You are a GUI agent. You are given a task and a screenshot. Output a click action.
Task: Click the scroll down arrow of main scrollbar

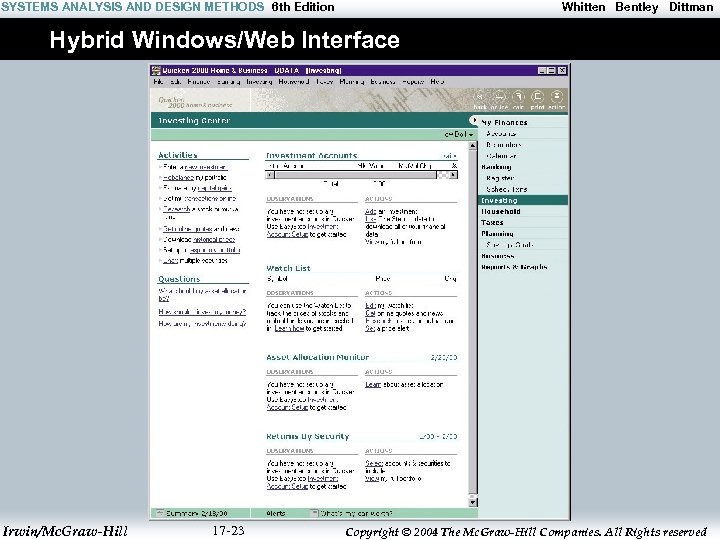(473, 502)
